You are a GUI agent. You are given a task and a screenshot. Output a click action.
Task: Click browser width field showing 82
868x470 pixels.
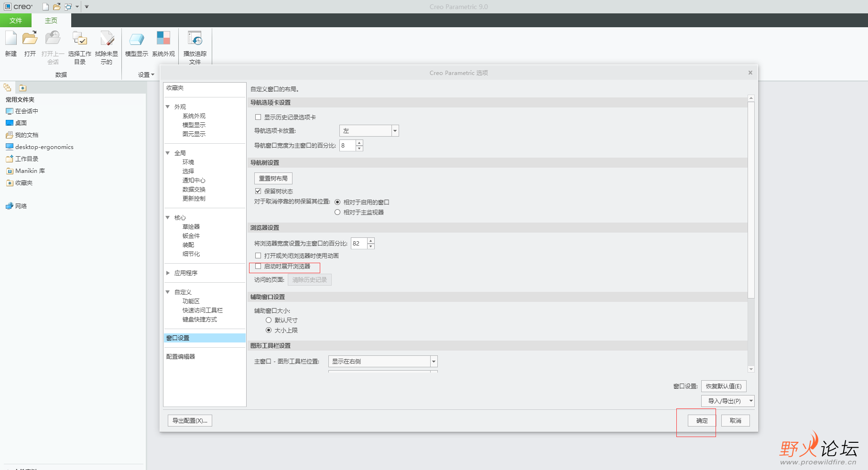[x=359, y=243]
